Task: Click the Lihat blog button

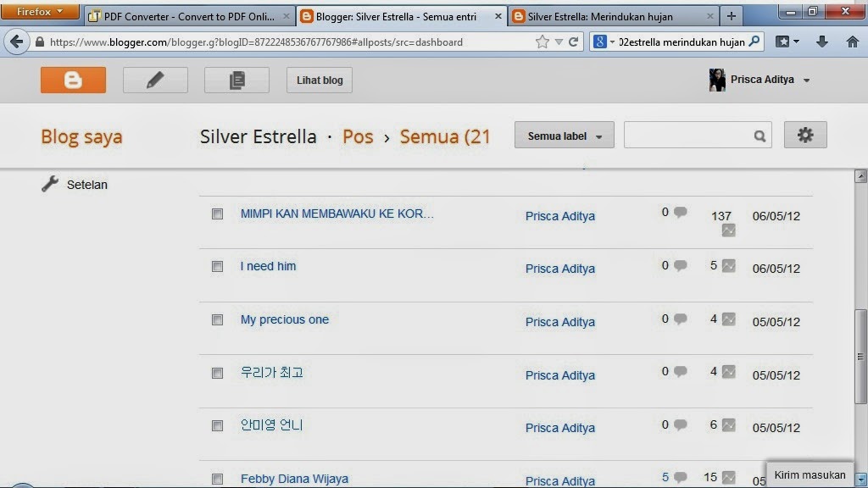Action: tap(320, 80)
